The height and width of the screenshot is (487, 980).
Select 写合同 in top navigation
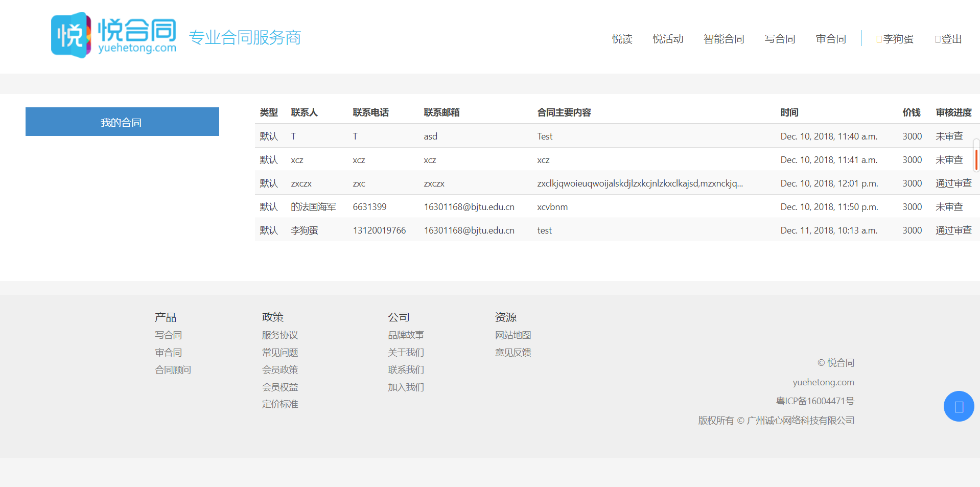780,39
